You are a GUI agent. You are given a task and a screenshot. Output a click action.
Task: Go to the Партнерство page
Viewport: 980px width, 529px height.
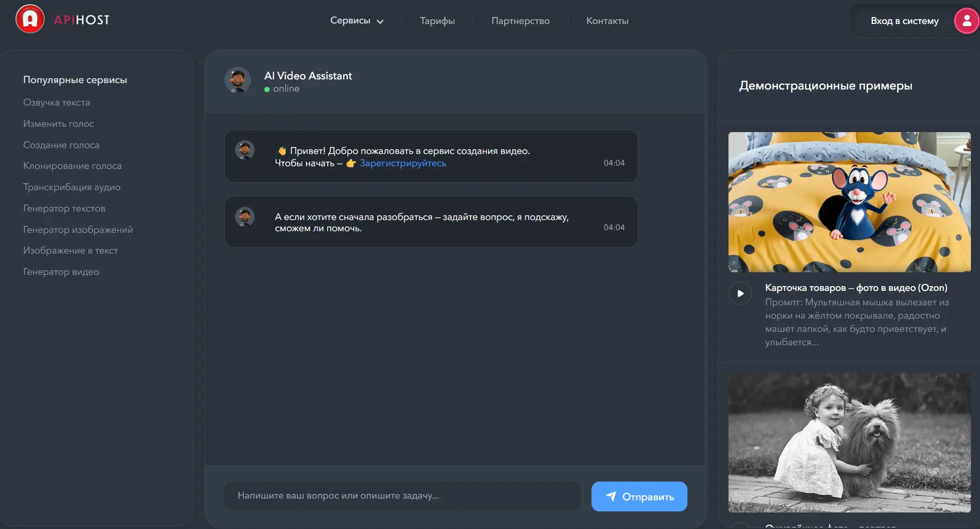(520, 21)
